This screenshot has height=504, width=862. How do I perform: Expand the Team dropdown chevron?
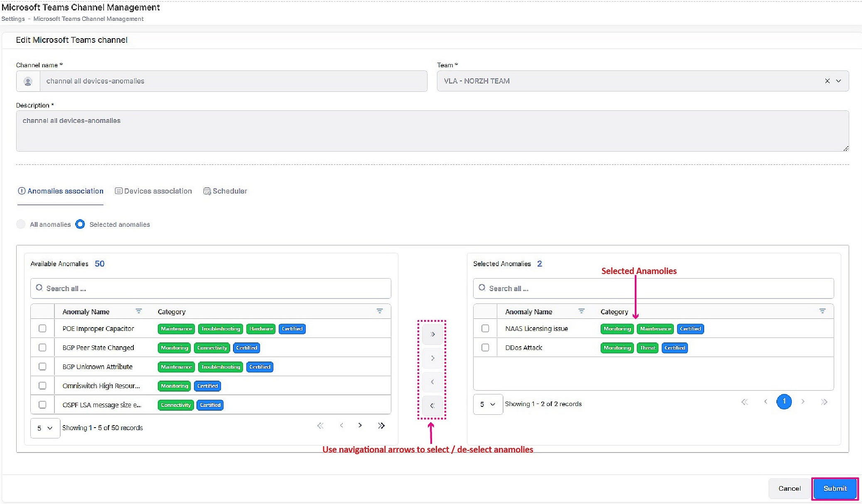point(839,81)
